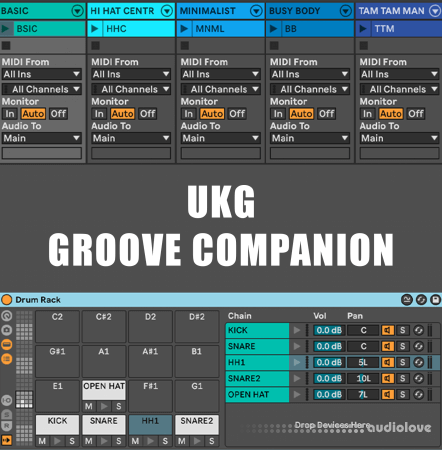Image resolution: width=442 pixels, height=450 pixels.
Task: Save the Drum Rack preset
Action: 435,300
